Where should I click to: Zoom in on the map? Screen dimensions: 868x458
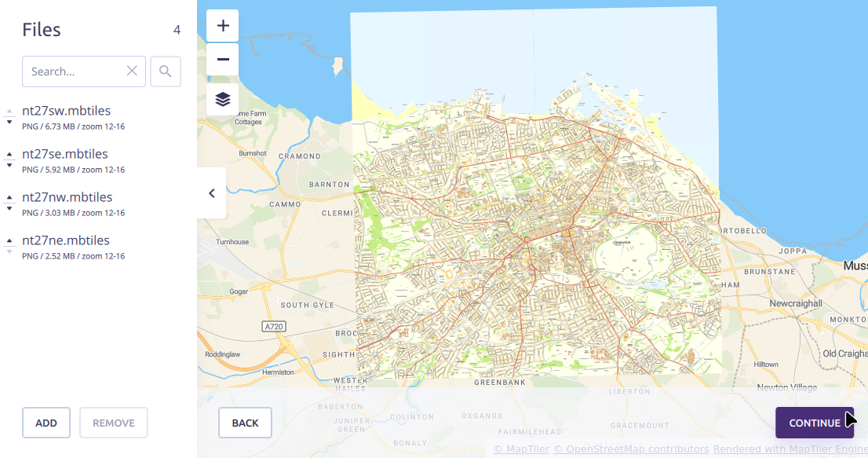pos(223,26)
